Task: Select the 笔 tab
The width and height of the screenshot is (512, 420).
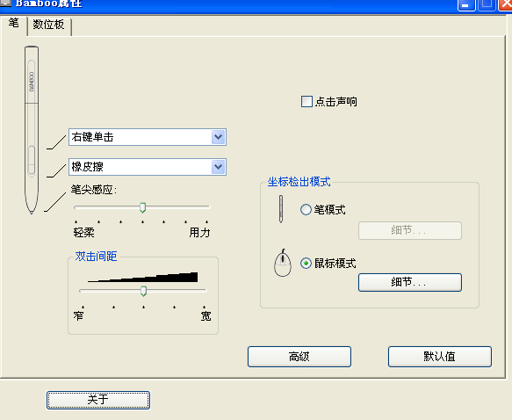Action: [x=14, y=24]
